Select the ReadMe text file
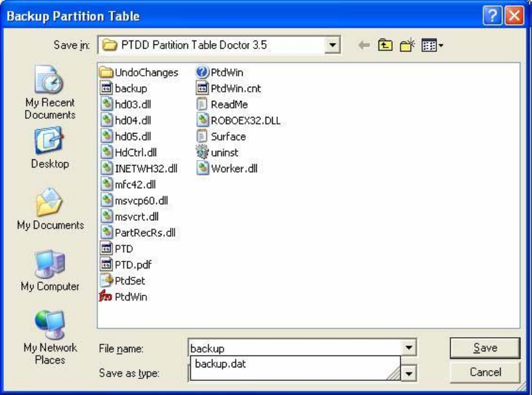 tap(222, 104)
